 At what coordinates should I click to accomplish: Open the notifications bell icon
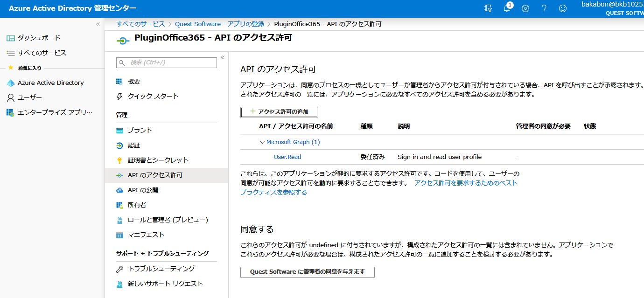pos(507,8)
